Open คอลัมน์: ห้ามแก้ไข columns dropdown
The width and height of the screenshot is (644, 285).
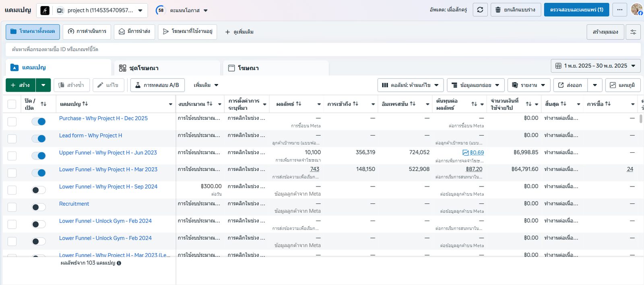click(x=411, y=85)
